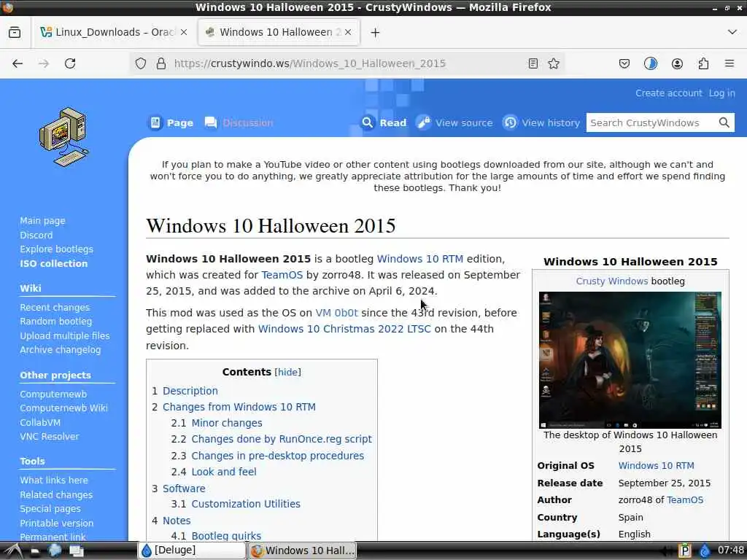Click the padlock site security icon
Screen dimensions: 747x560
(161, 63)
